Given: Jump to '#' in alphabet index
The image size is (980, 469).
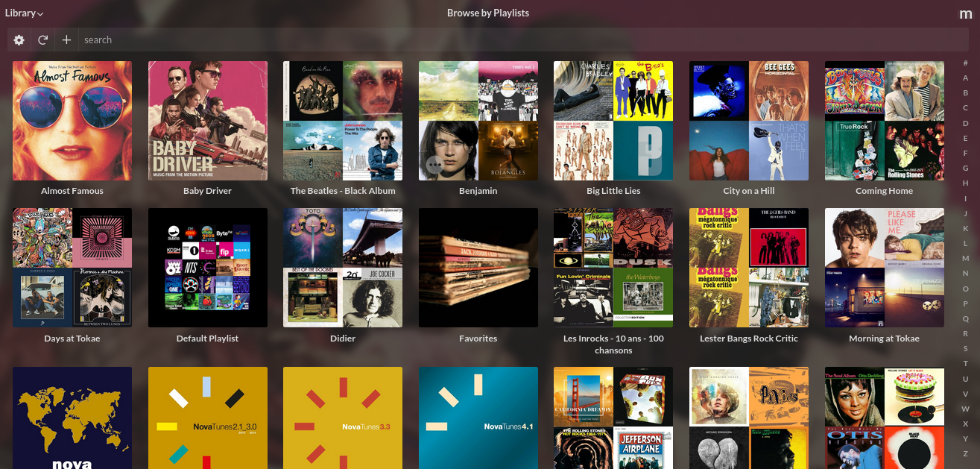Looking at the screenshot, I should point(966,63).
